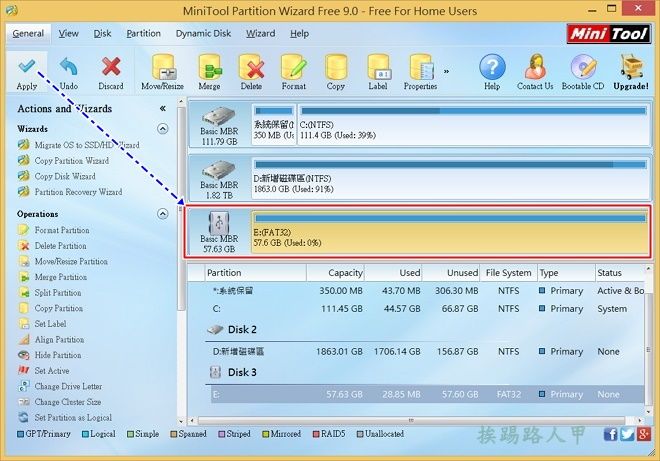Open the Dynamic Disk menu
Image resolution: width=660 pixels, height=461 pixels.
pos(203,33)
